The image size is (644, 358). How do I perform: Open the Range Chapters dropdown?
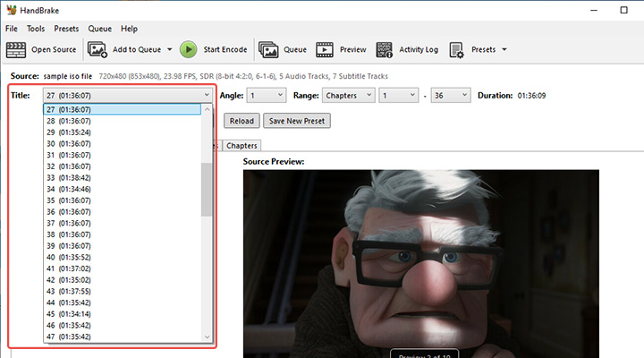(x=348, y=96)
